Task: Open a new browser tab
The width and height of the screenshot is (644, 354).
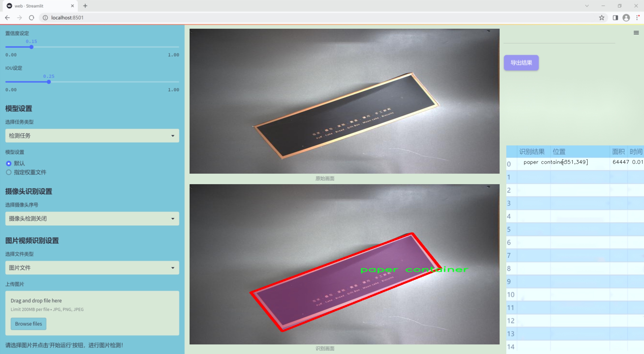Action: [x=85, y=6]
